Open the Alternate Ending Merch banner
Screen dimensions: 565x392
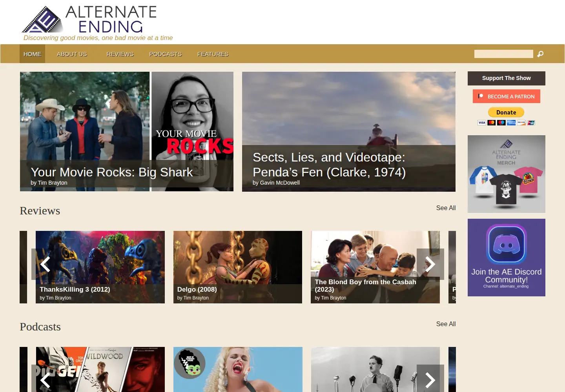click(x=507, y=174)
